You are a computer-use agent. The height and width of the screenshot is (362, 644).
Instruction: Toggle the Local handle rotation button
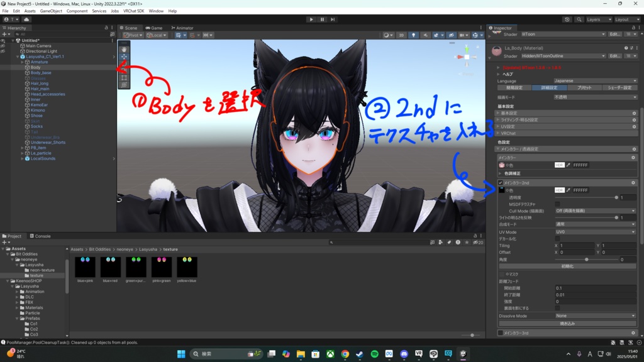coord(157,35)
